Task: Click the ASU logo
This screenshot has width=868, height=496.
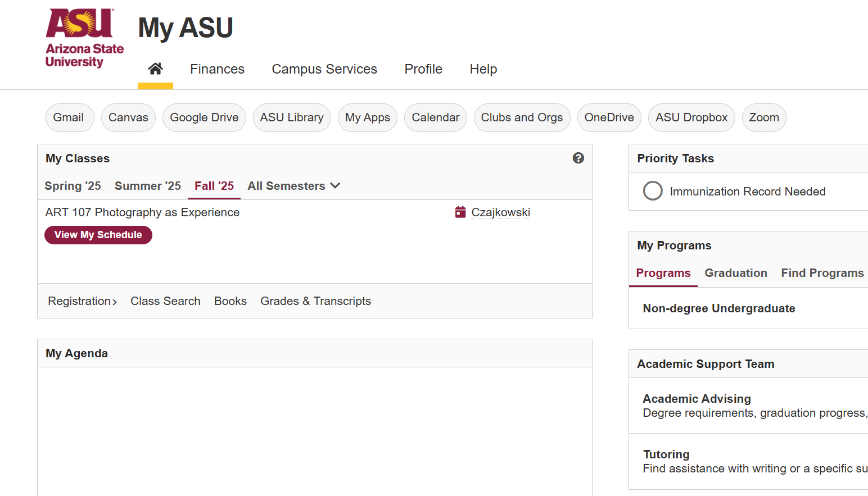Action: tap(84, 38)
